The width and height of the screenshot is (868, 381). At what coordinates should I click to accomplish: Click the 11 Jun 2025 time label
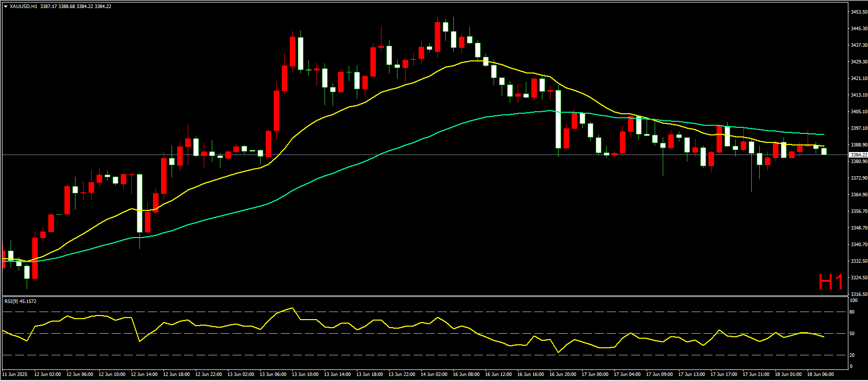point(15,374)
